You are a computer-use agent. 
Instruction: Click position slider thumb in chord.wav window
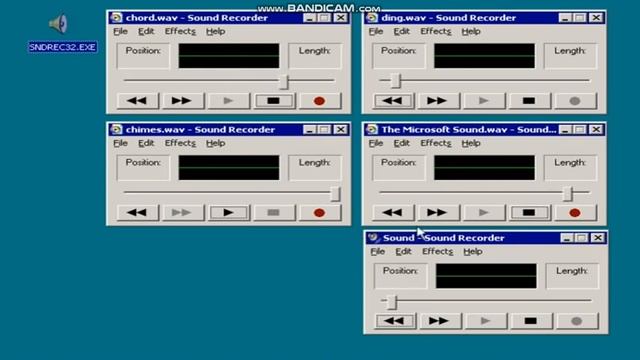click(x=284, y=82)
